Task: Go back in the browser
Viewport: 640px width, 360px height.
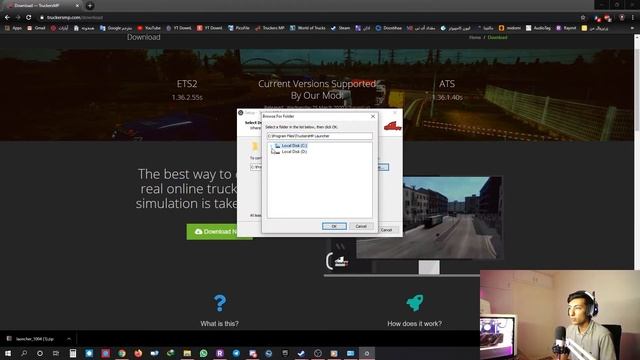Action: click(x=7, y=18)
